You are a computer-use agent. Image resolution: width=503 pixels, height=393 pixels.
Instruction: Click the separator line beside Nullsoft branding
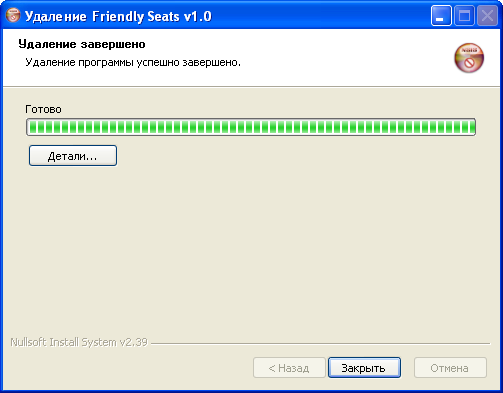point(320,343)
